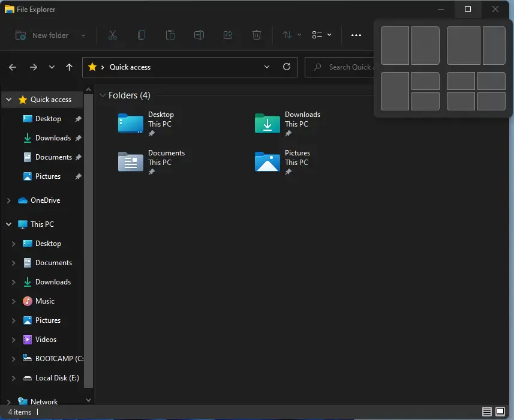Click navigation pane scroll down arrow
Image resolution: width=514 pixels, height=420 pixels.
[89, 400]
